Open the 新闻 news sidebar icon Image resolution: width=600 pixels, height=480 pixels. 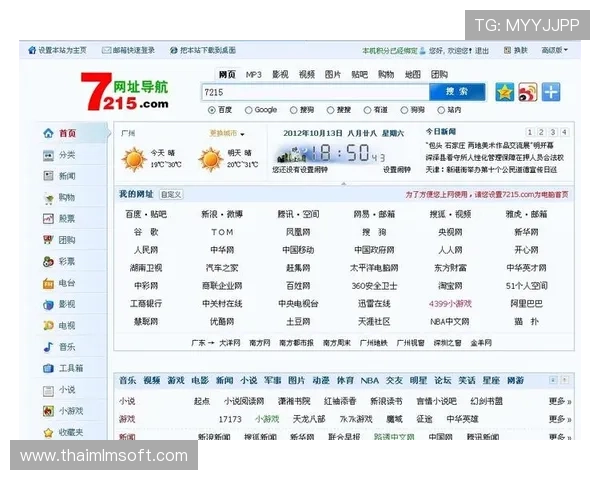[49, 176]
